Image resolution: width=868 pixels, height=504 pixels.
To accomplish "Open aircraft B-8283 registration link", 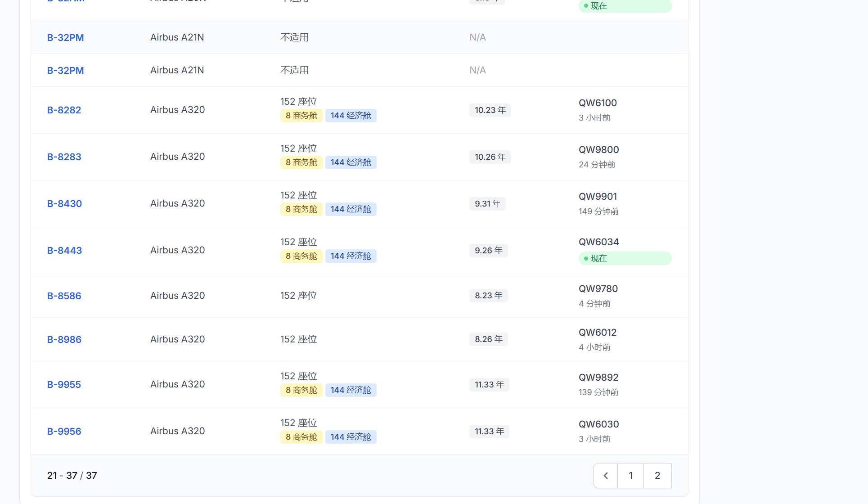I will click(x=64, y=157).
